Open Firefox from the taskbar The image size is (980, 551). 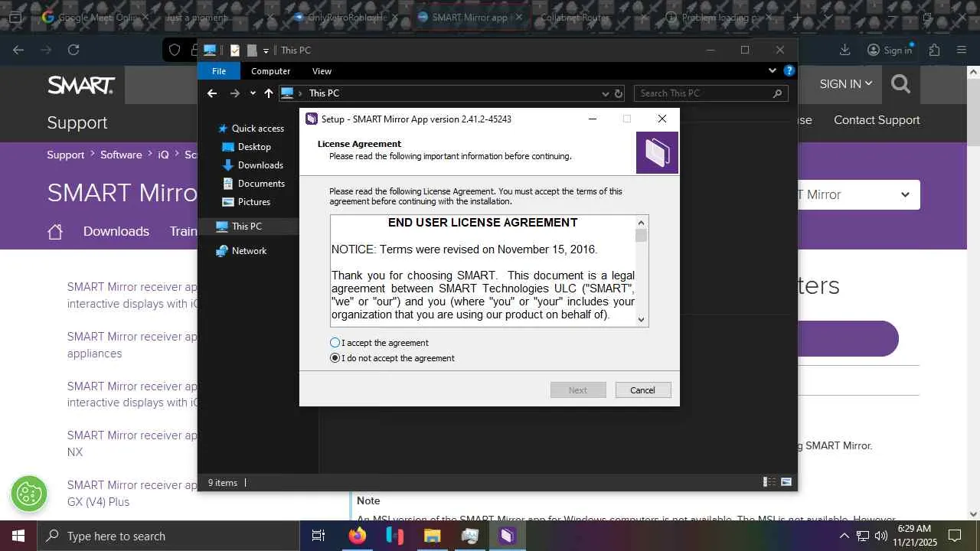click(x=358, y=536)
